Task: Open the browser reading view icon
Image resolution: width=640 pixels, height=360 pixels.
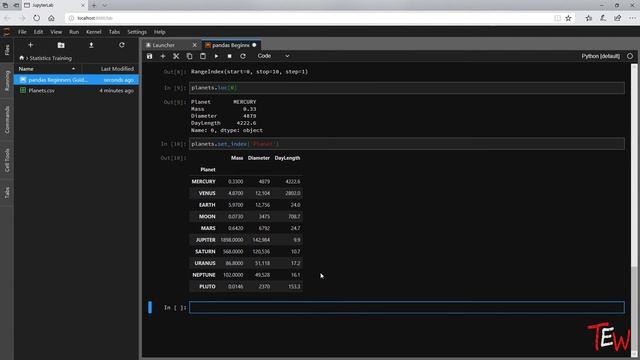Action: pos(558,18)
